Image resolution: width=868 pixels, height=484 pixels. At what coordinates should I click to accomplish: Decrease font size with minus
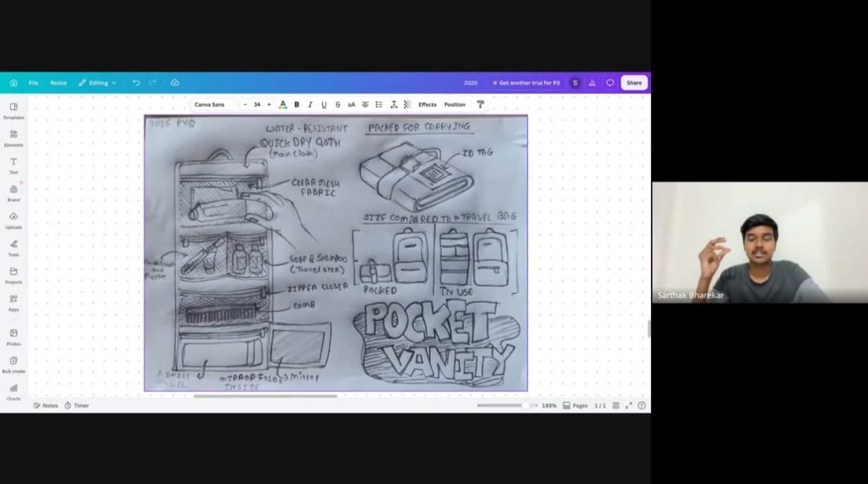pos(245,105)
